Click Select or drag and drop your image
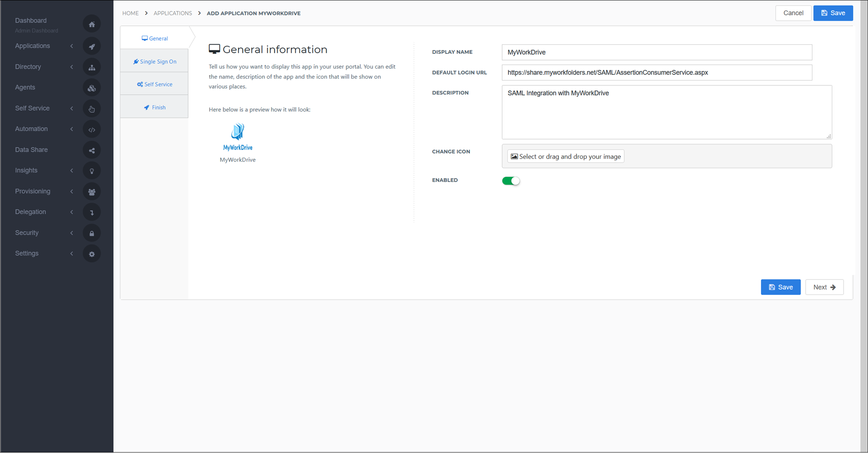 coord(566,156)
